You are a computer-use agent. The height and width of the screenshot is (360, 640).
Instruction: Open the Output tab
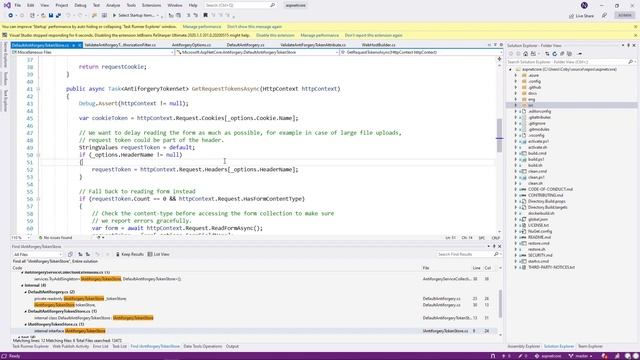(x=232, y=347)
